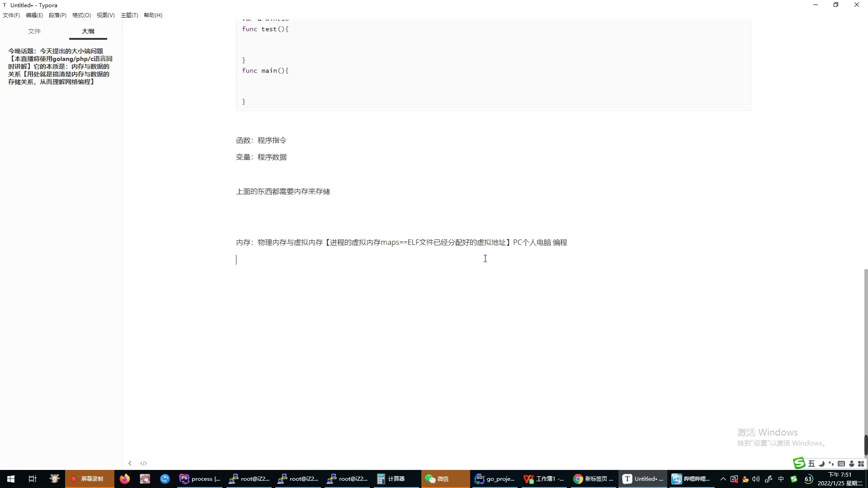Switch to Typora Untitled taskbar button
The image size is (868, 488).
[x=642, y=479]
